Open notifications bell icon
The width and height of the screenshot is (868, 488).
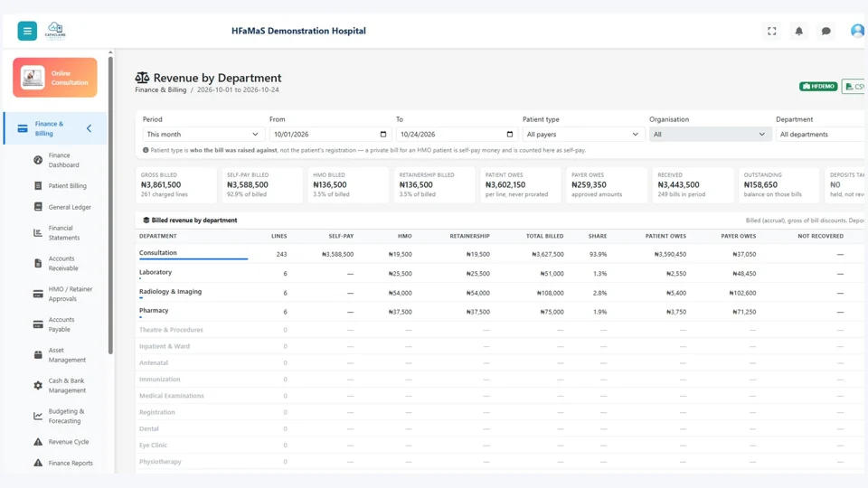click(x=798, y=31)
